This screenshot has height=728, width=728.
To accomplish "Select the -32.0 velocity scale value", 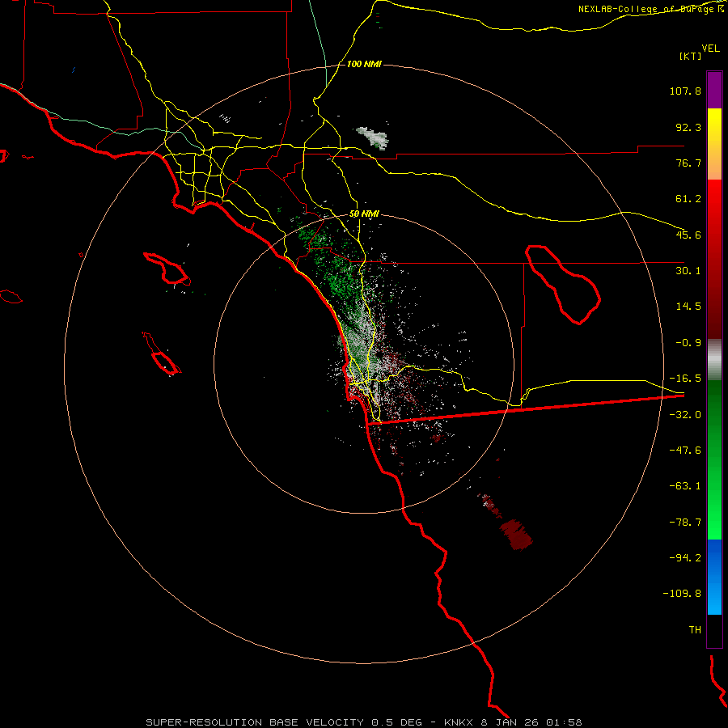I will (685, 415).
